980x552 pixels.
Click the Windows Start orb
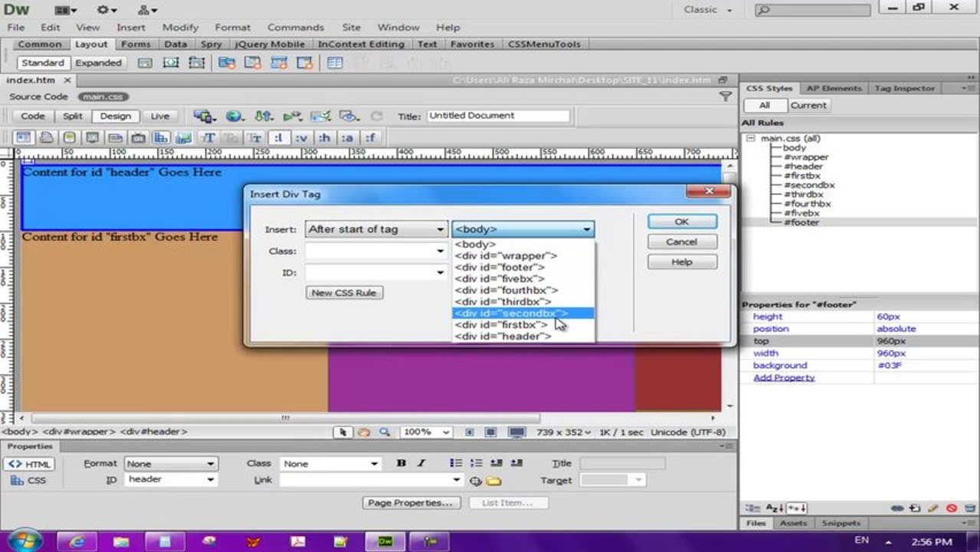[x=25, y=540]
